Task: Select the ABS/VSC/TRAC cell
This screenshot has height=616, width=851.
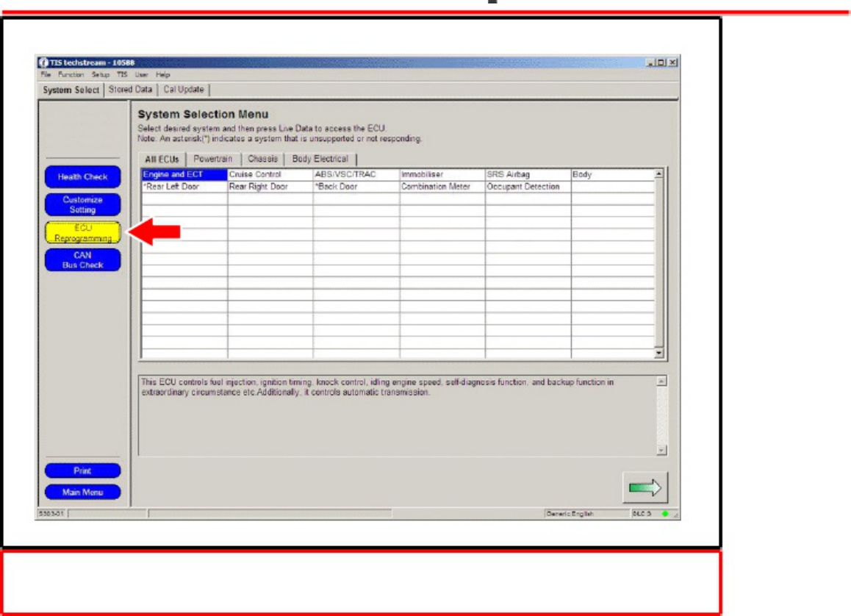Action: click(356, 175)
